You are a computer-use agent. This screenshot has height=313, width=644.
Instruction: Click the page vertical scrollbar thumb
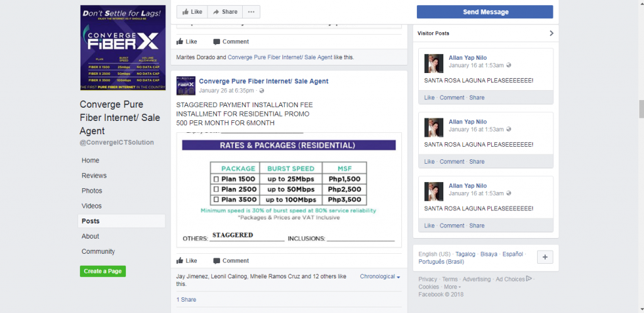[x=641, y=109]
